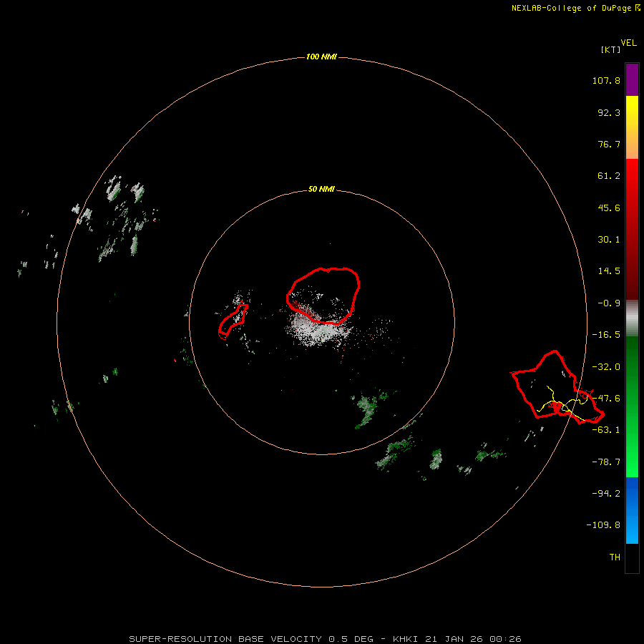Click the -94.2 velocity scale value
The height and width of the screenshot is (644, 644).
pyautogui.click(x=606, y=494)
